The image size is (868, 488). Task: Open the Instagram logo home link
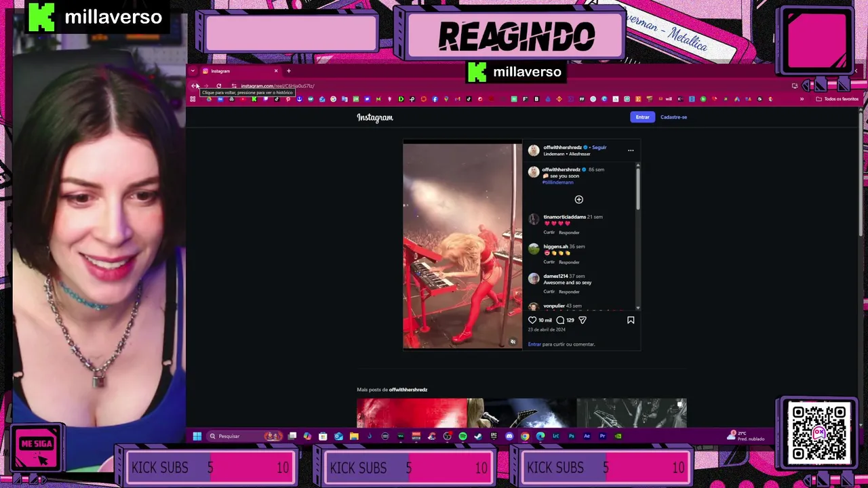click(375, 117)
